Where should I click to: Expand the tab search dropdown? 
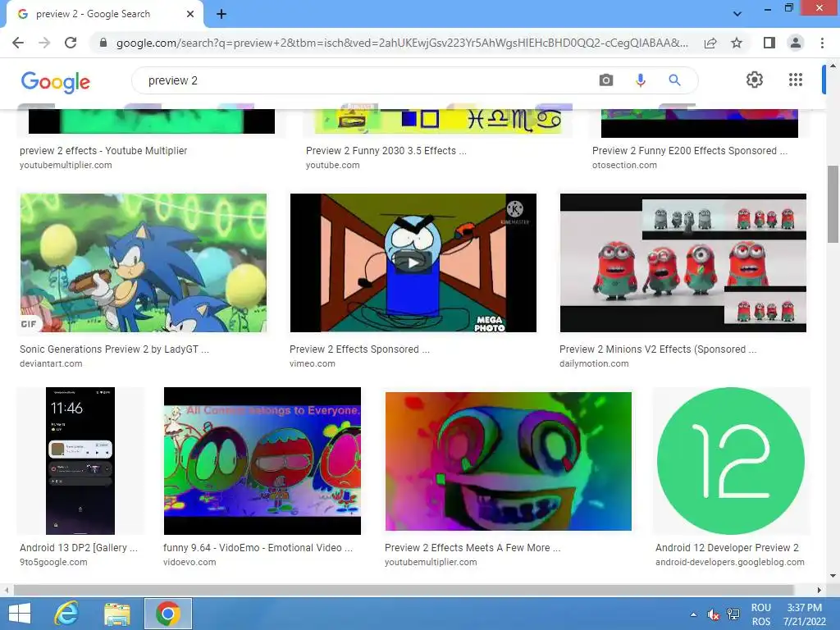737,14
